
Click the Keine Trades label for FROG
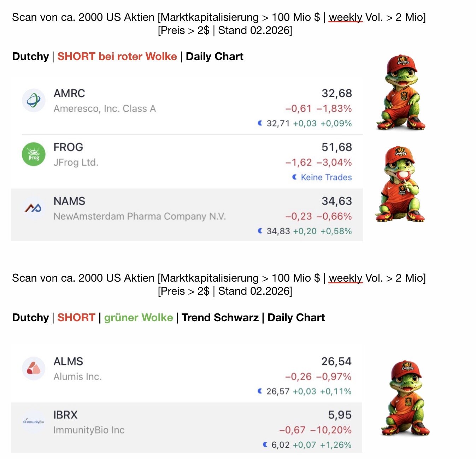point(326,177)
